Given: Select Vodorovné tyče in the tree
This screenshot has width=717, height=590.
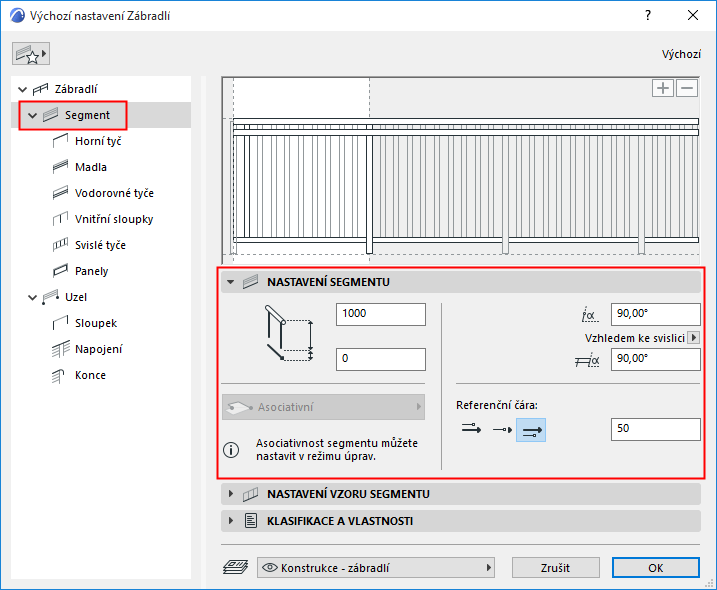Looking at the screenshot, I should [x=114, y=193].
